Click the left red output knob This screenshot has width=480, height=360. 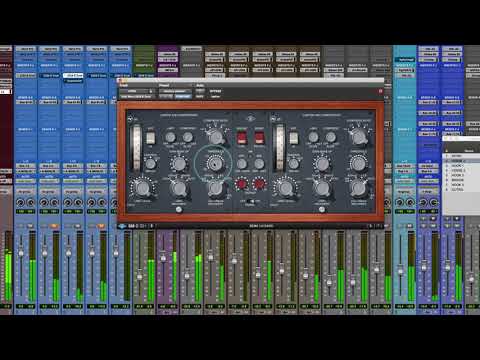[241, 184]
